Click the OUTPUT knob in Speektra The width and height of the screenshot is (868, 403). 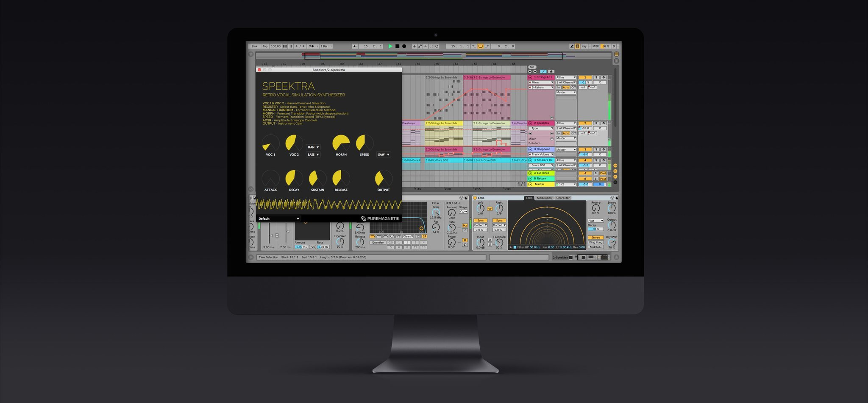(x=384, y=179)
